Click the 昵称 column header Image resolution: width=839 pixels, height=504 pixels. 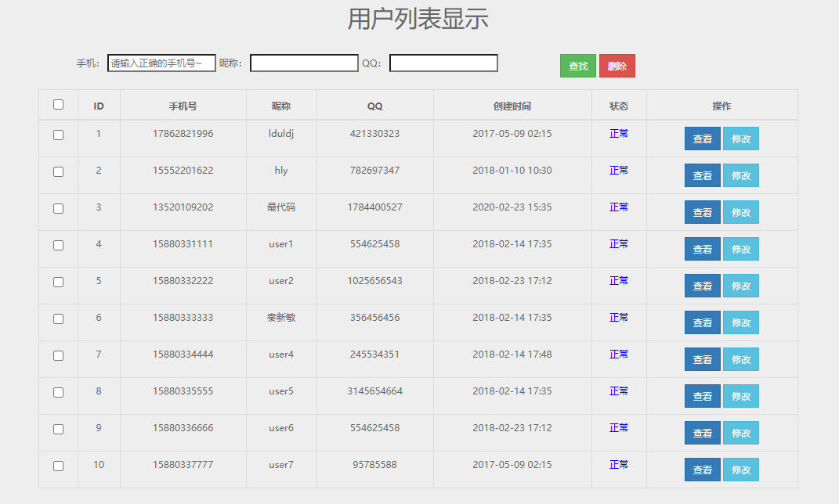[281, 106]
